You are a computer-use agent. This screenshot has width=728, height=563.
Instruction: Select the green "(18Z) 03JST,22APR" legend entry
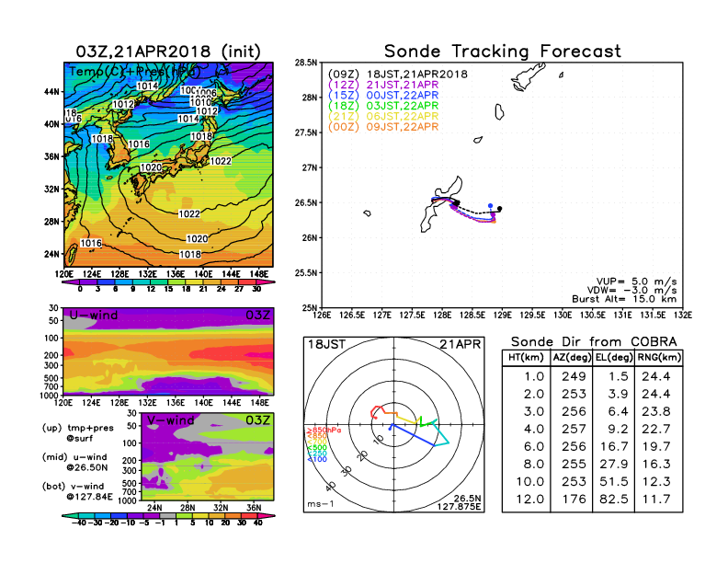(383, 106)
